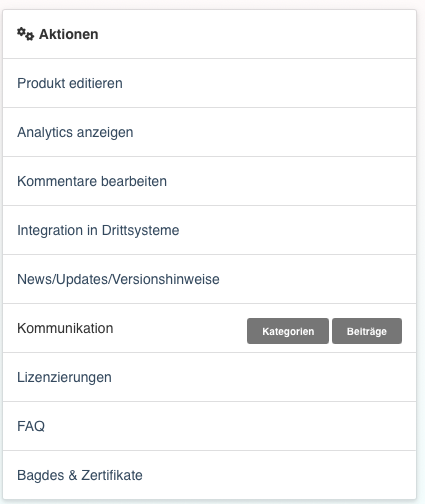Click the Kategorien button
This screenshot has width=425, height=504.
[x=288, y=331]
